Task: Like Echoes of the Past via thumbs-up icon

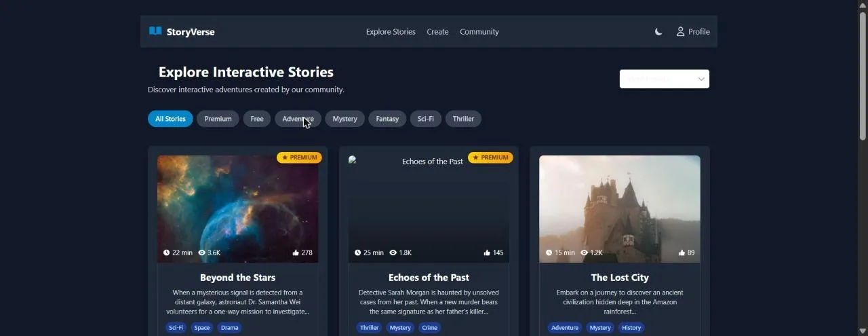Action: 487,253
